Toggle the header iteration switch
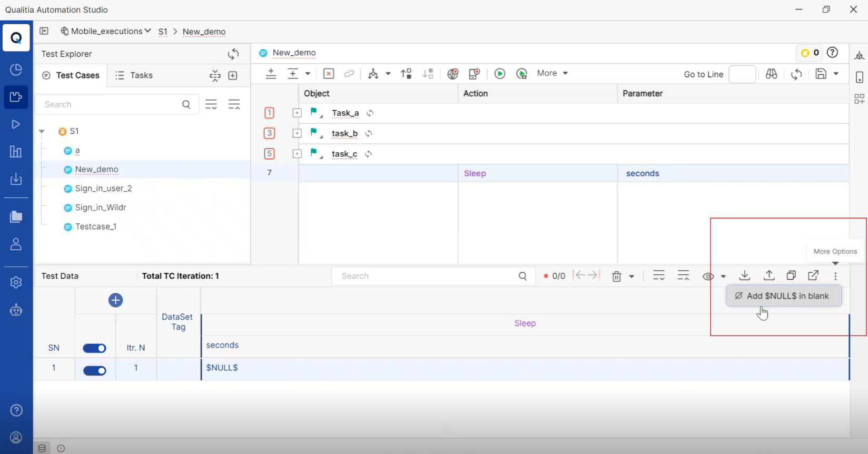 [x=95, y=348]
